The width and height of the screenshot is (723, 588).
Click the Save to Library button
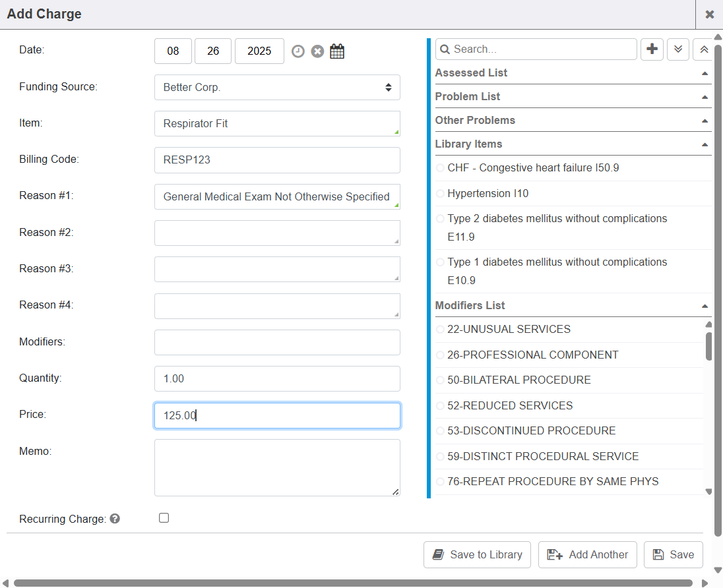(x=478, y=554)
